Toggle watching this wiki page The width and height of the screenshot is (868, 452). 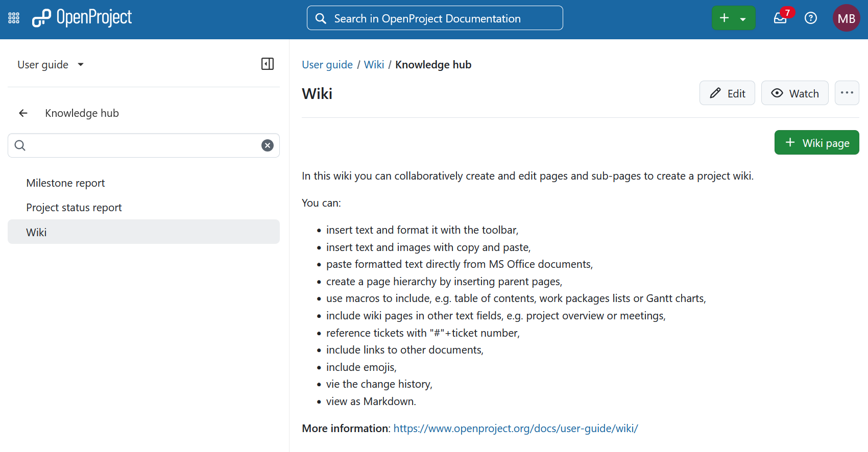point(794,93)
